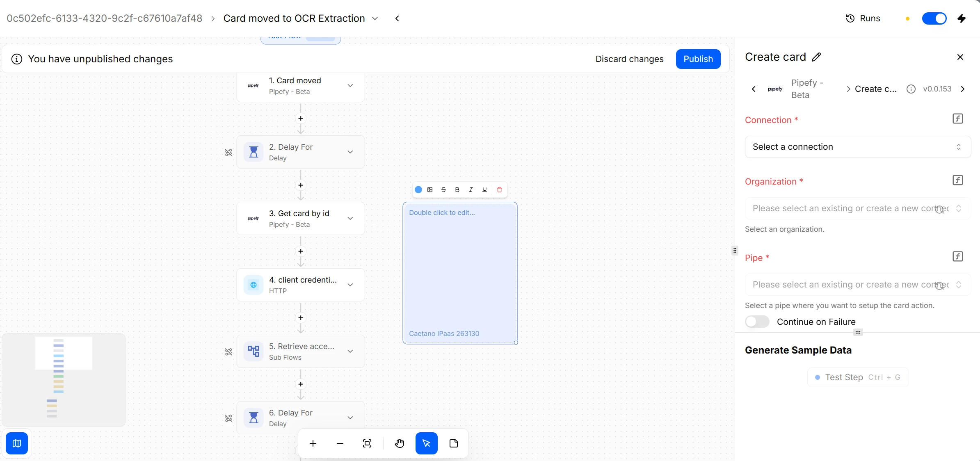Toggle the flow enabled switch in header
980x461 pixels.
(x=934, y=18)
